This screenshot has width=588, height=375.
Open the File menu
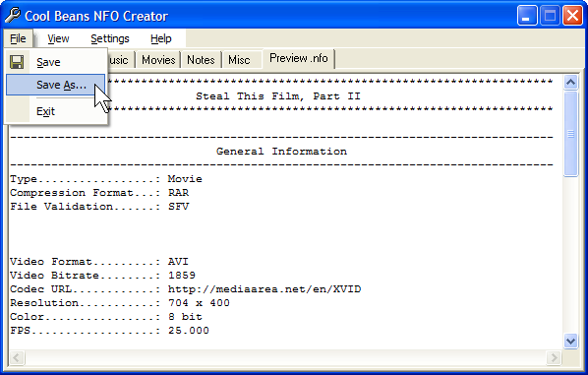(x=18, y=38)
